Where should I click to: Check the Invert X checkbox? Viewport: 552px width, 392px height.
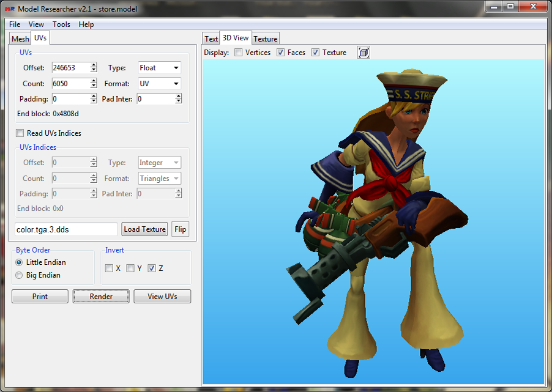[x=109, y=268]
